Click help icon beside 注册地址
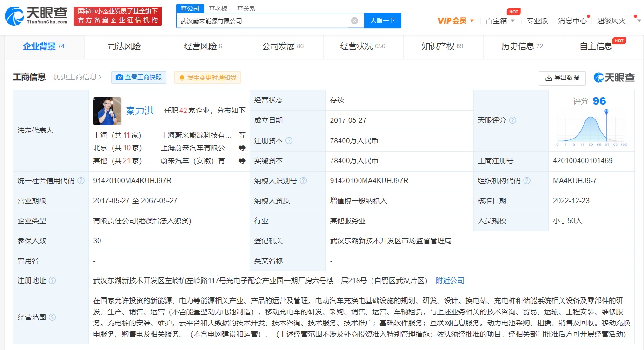Image resolution: width=644 pixels, height=350 pixels. click(x=53, y=281)
